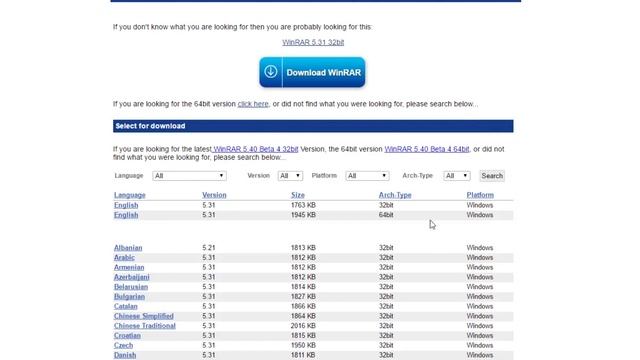Expand the Arch-Type filter dropdown
The height and width of the screenshot is (360, 640).
[457, 176]
